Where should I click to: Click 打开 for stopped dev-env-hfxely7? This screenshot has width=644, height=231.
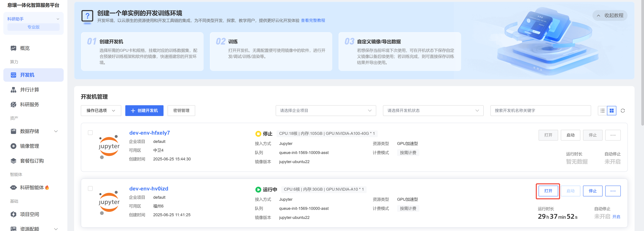coord(548,135)
